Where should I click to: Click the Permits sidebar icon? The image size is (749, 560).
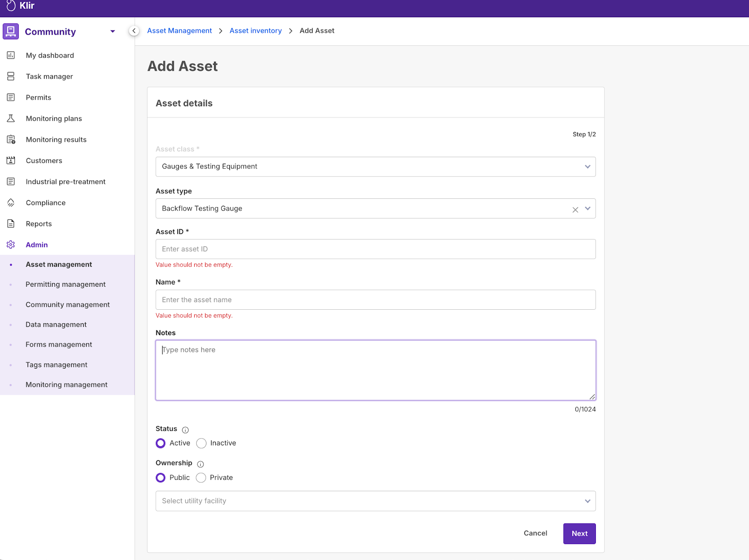pyautogui.click(x=11, y=97)
